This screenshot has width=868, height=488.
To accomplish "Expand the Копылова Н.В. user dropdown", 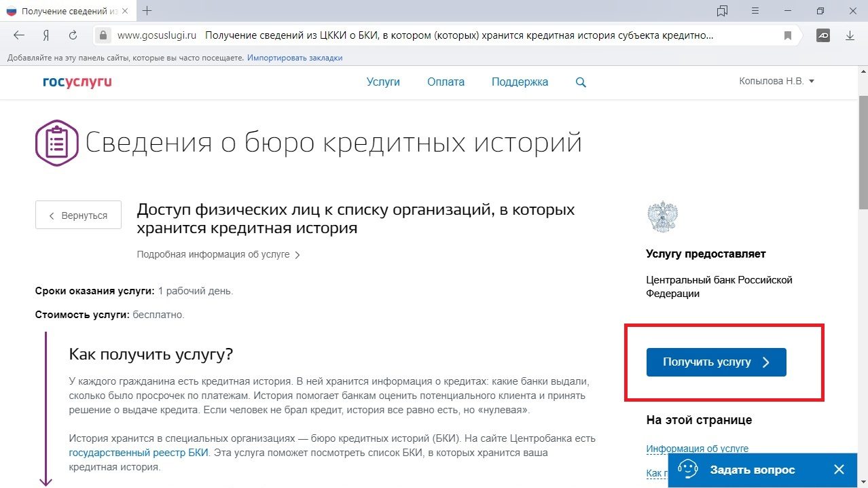I will tap(776, 82).
